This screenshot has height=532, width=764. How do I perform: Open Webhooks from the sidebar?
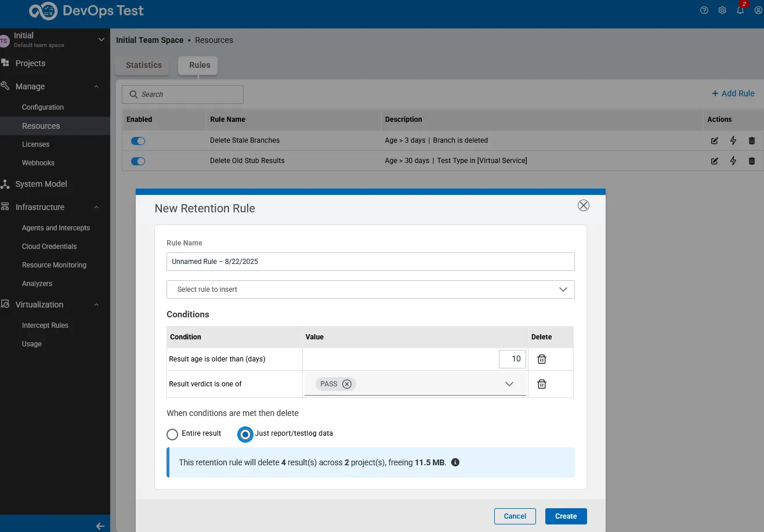click(38, 162)
